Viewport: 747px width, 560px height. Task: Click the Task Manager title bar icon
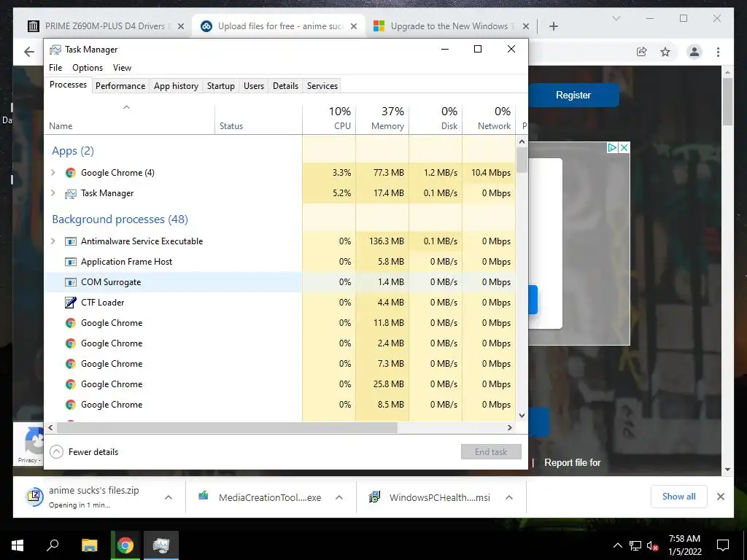(55, 50)
